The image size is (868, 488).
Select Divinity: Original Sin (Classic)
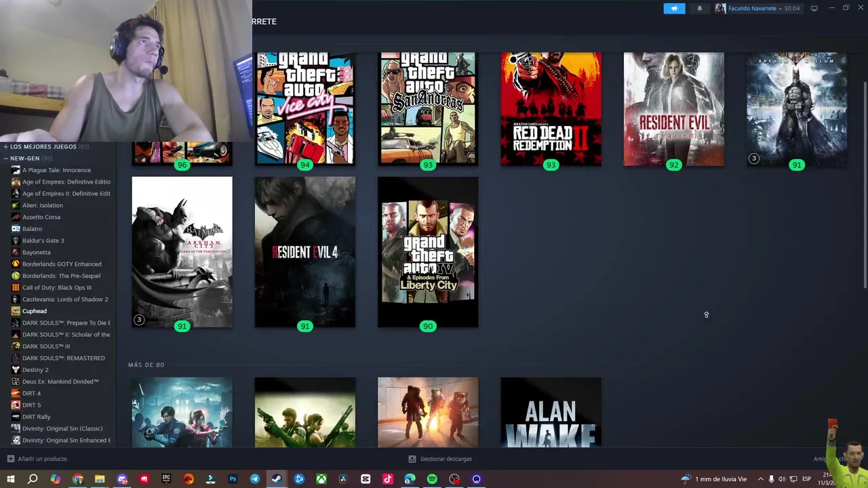pyautogui.click(x=61, y=428)
